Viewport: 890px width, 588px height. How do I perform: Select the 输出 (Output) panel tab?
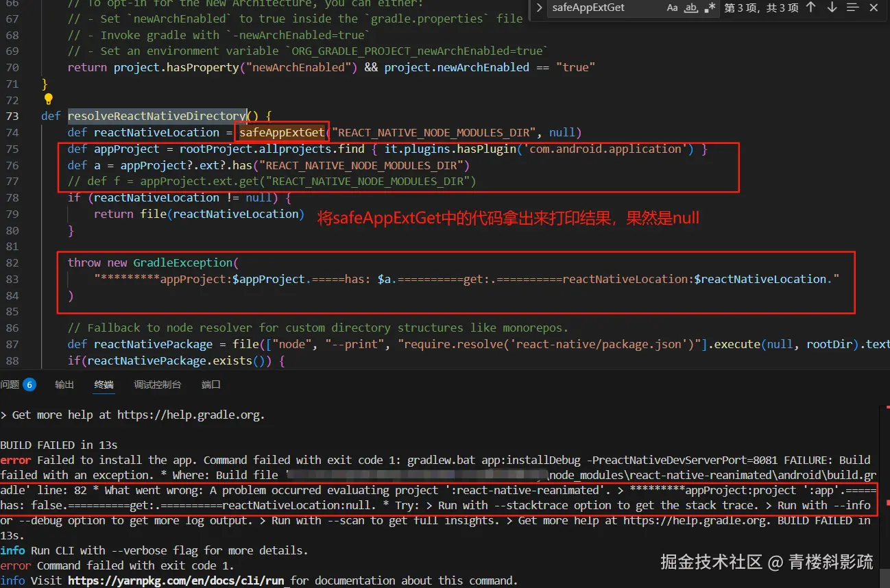(64, 384)
